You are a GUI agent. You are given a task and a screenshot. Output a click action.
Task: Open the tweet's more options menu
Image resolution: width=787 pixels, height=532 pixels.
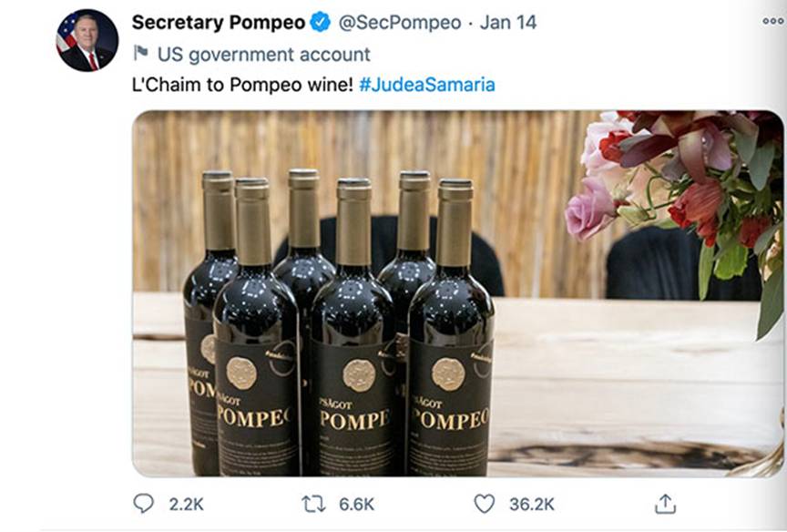click(772, 23)
